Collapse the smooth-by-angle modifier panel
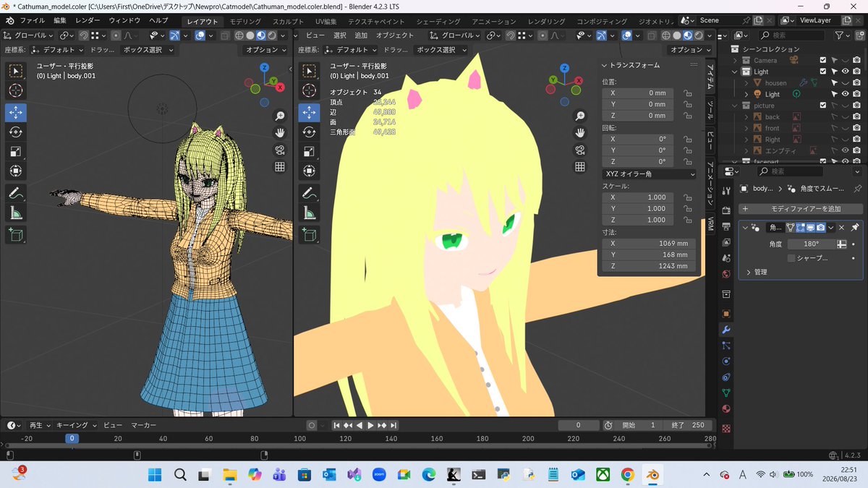Viewport: 868px width, 488px height. [745, 227]
